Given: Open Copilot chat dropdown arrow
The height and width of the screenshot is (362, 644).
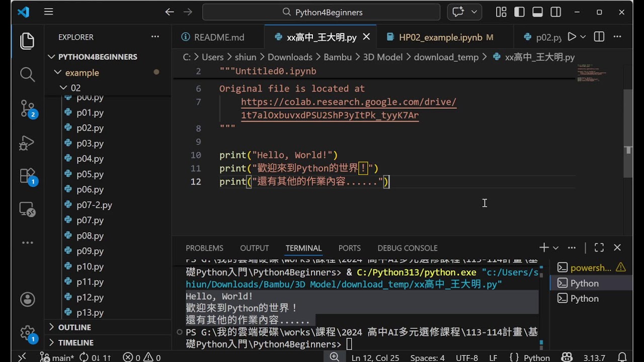Looking at the screenshot, I should [474, 12].
